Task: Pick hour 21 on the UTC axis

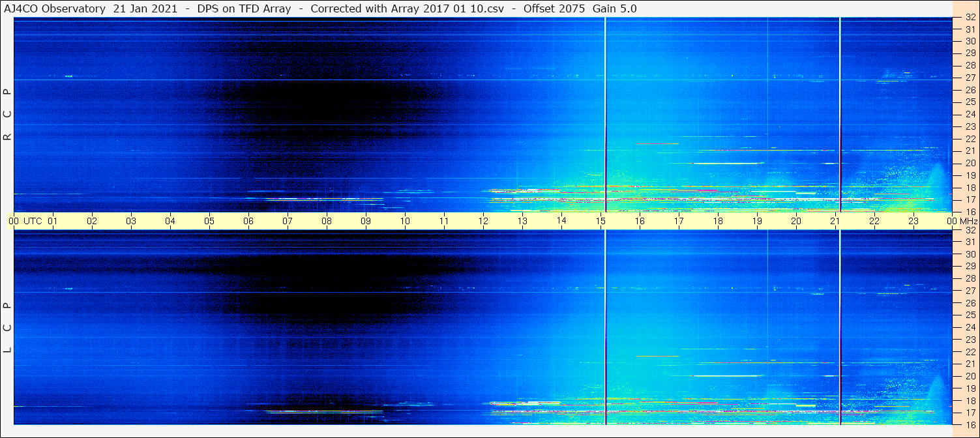Action: (x=835, y=222)
